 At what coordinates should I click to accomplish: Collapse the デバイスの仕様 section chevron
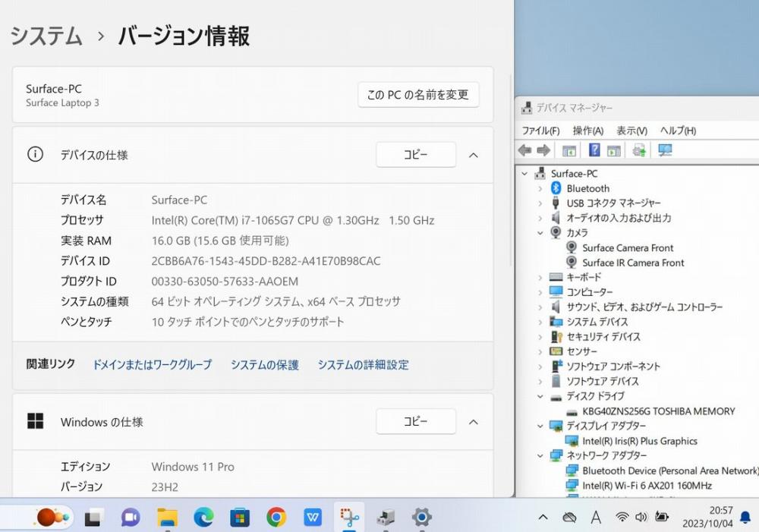474,156
